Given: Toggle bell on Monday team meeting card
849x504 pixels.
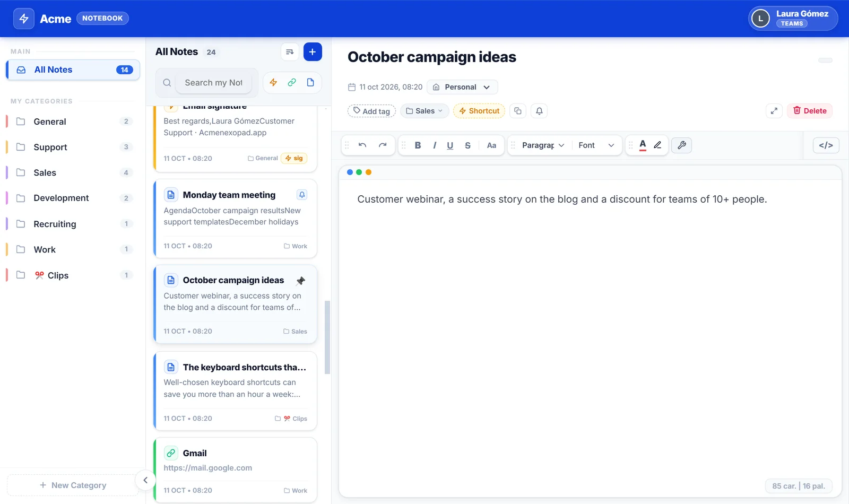Looking at the screenshot, I should pos(302,195).
